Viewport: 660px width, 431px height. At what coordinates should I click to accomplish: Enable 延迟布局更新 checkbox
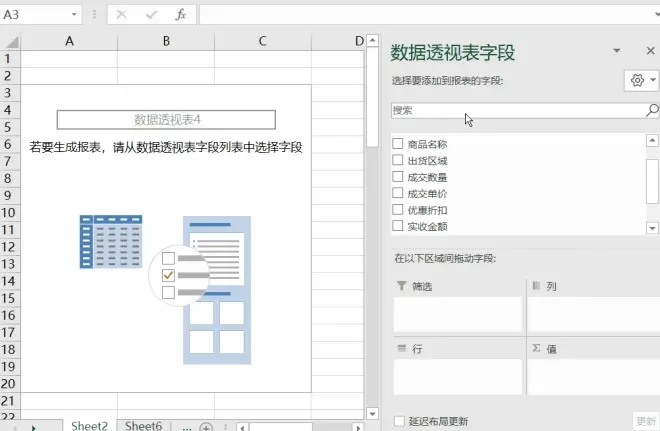pyautogui.click(x=399, y=421)
